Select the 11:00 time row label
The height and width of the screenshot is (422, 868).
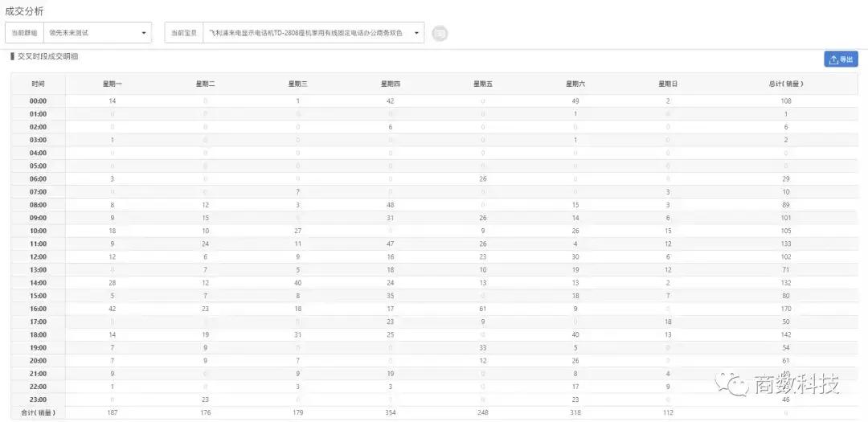point(39,244)
